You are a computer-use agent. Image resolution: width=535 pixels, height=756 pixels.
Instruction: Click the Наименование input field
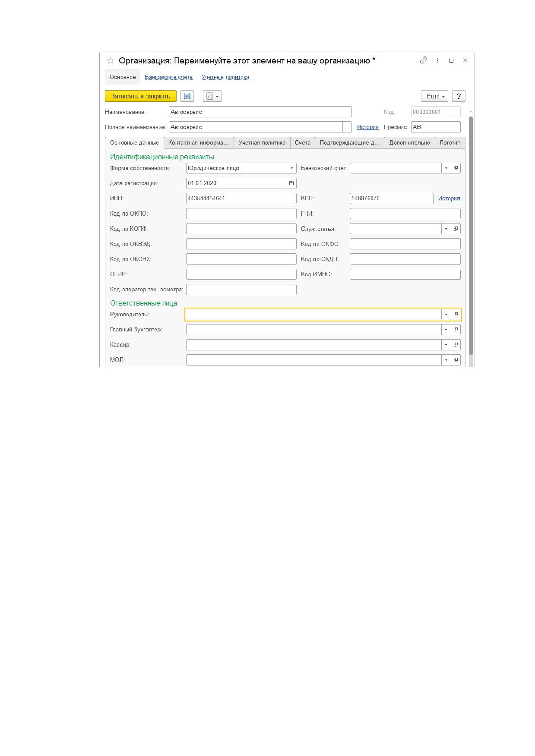(x=260, y=112)
